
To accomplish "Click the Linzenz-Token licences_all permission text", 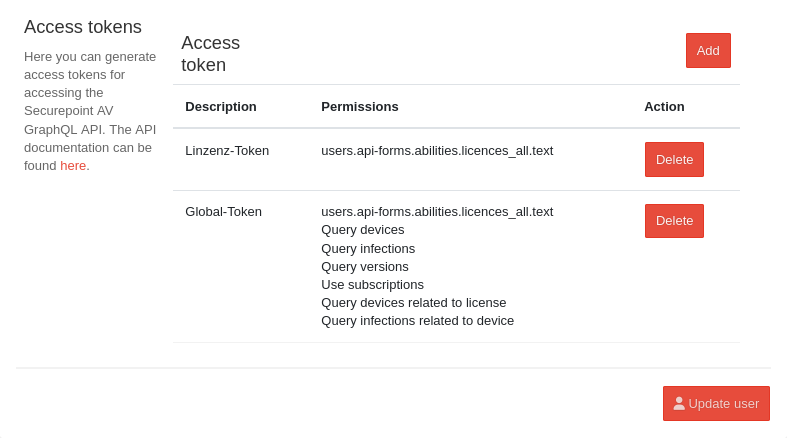I will [437, 150].
